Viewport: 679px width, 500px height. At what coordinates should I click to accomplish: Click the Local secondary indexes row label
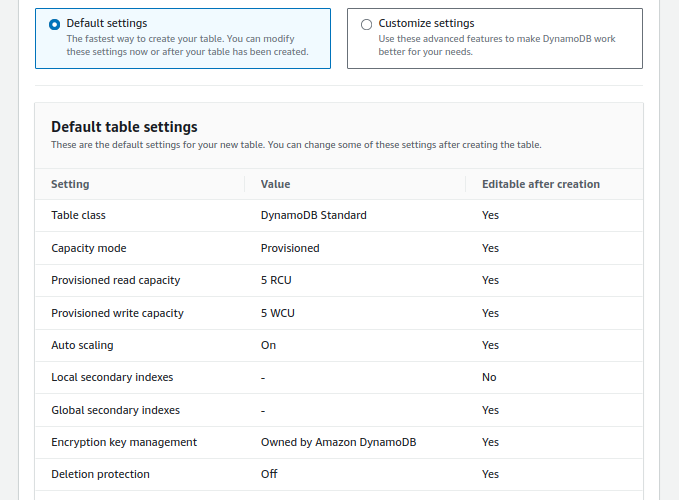[112, 377]
